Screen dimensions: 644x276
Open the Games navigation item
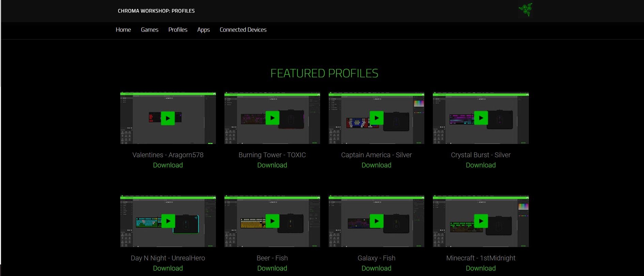(150, 30)
